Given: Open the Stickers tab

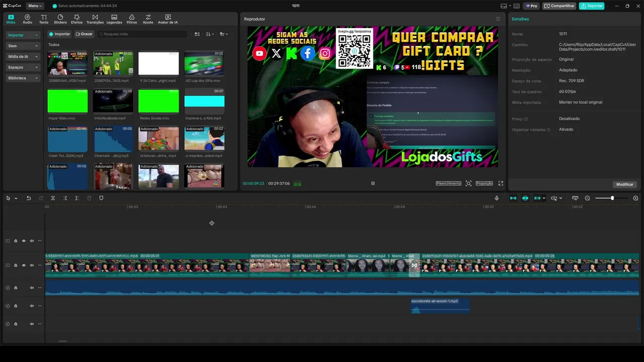Looking at the screenshot, I should coord(60,19).
